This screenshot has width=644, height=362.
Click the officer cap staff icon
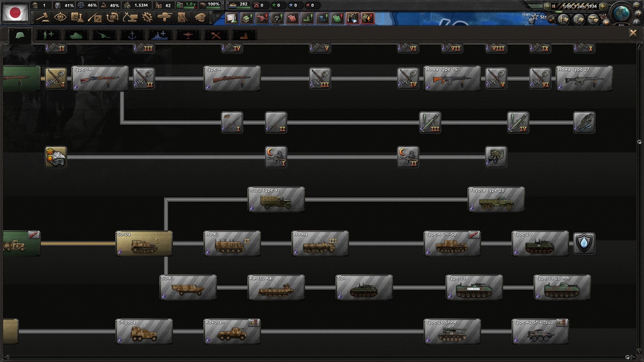point(201,18)
